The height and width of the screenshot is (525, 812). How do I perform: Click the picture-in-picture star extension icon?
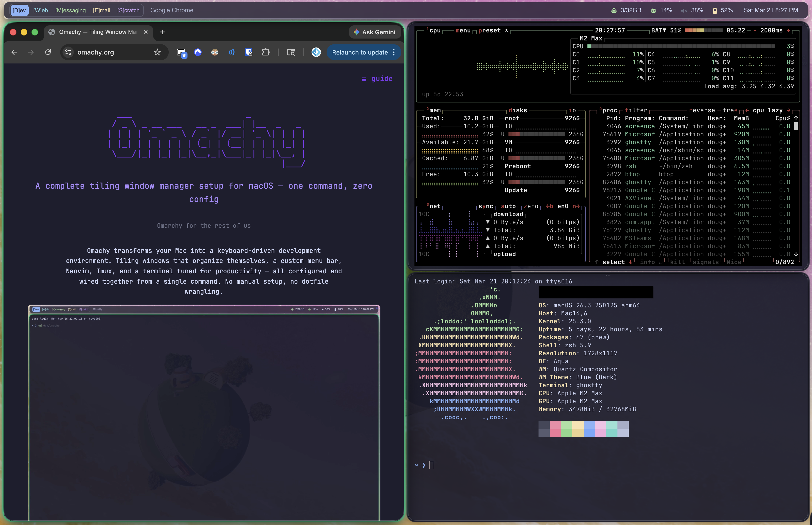pos(182,52)
